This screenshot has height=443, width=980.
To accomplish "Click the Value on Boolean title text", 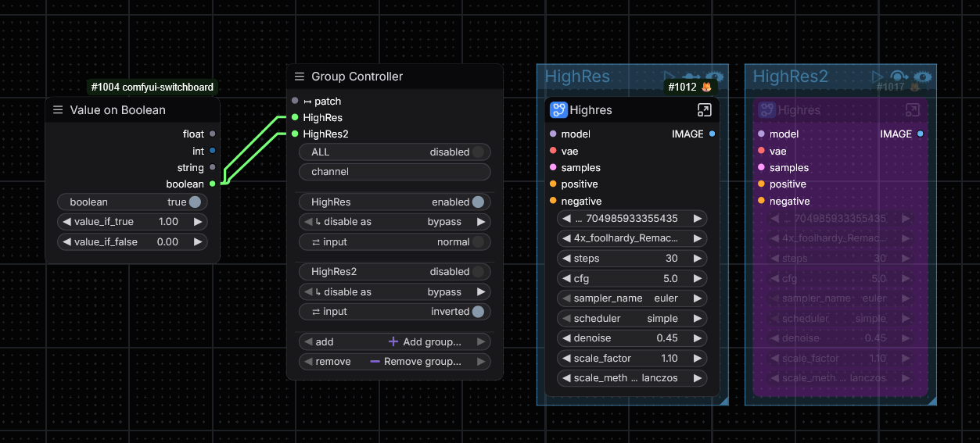I will (118, 110).
